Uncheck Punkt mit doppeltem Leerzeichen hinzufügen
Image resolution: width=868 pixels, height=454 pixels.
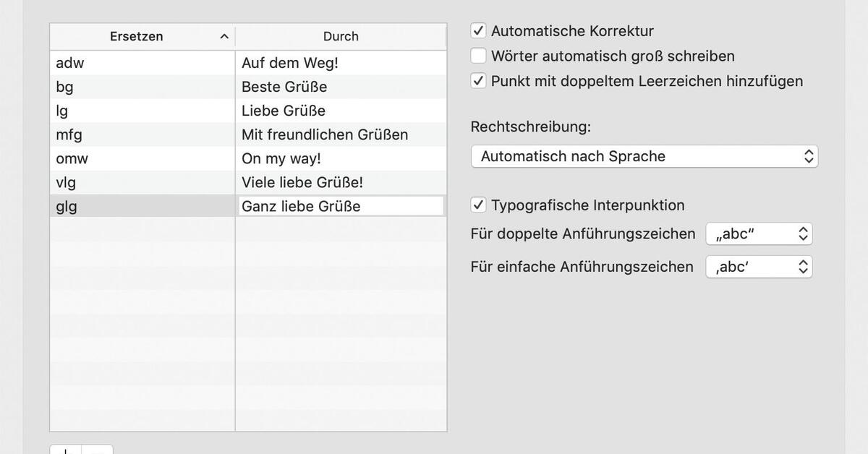click(x=477, y=80)
